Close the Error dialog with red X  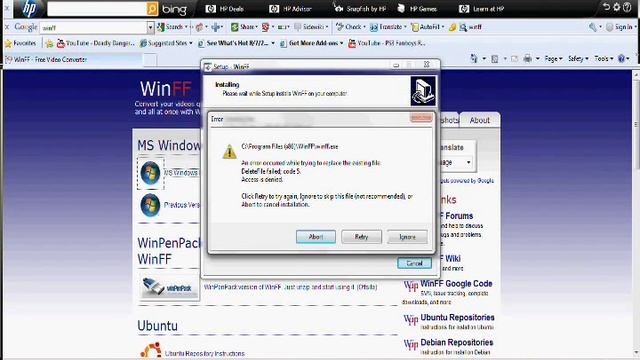point(421,118)
